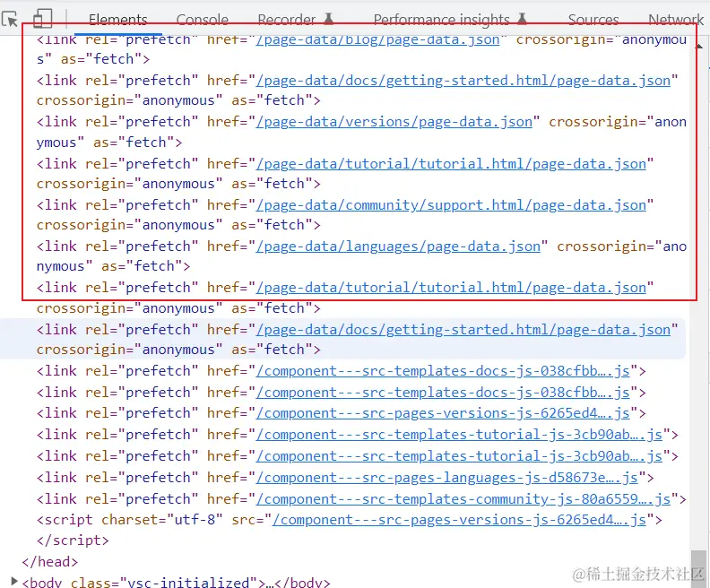Image resolution: width=710 pixels, height=588 pixels.
Task: Open the script src versions-js link
Action: (459, 520)
